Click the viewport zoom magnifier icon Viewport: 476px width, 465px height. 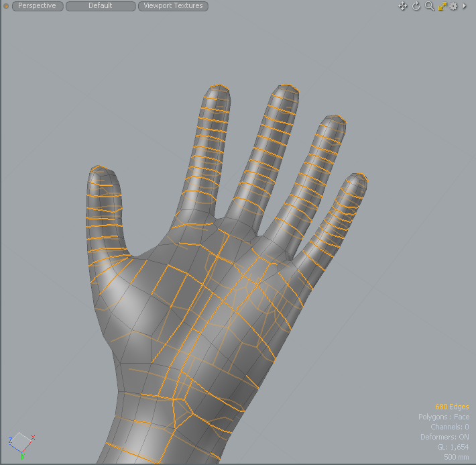429,6
